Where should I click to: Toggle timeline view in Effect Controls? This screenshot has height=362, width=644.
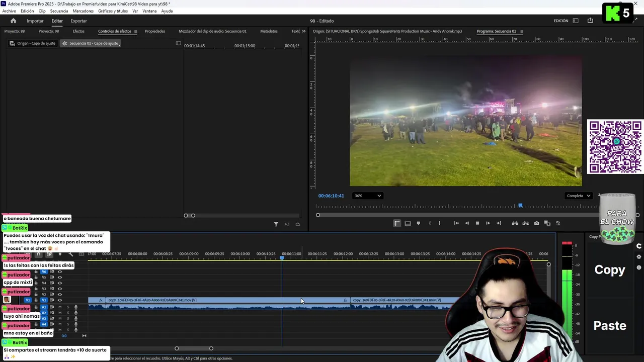pos(178,43)
